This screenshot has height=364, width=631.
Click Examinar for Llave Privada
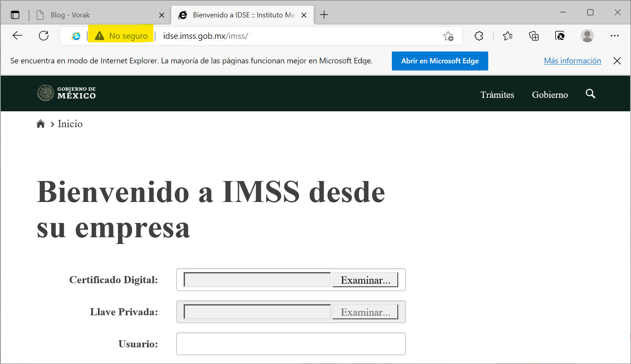click(x=365, y=312)
